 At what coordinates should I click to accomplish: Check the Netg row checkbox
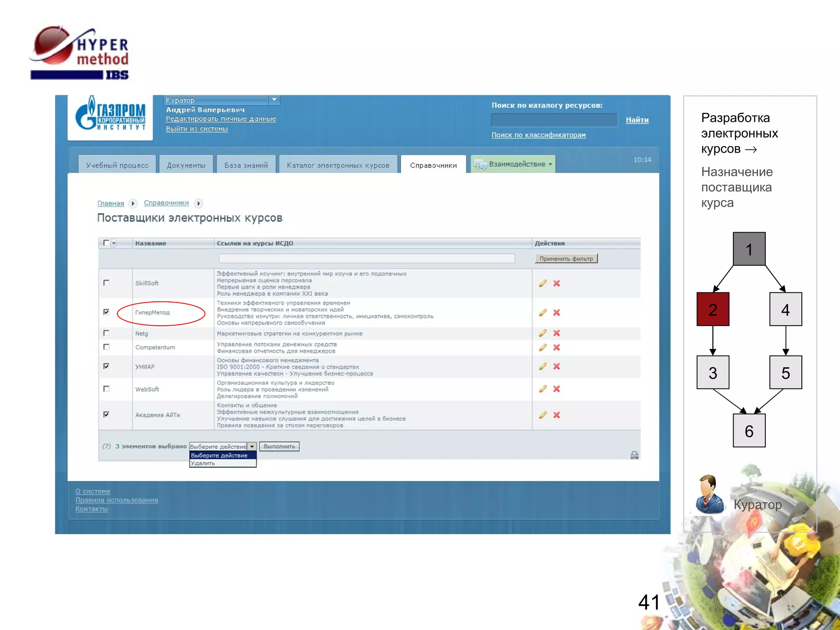tap(106, 333)
